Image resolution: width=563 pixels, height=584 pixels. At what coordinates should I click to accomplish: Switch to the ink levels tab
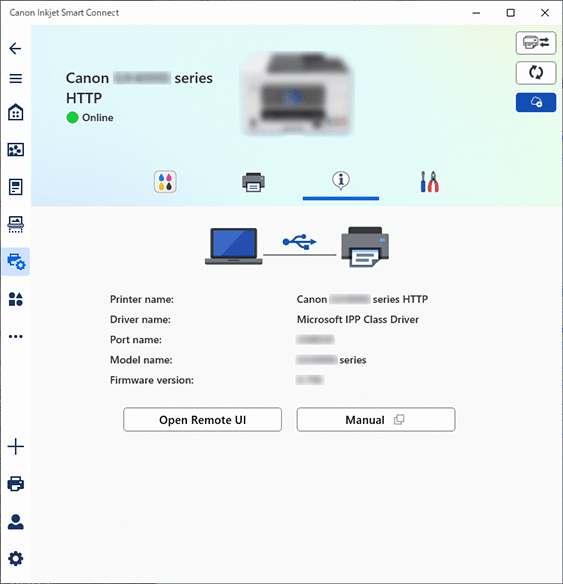coord(165,182)
